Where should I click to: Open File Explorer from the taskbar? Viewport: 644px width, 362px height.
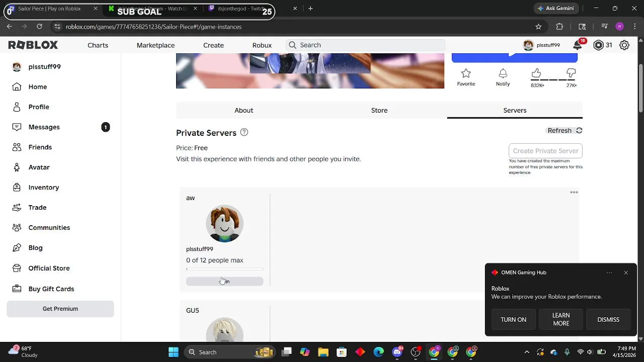(x=323, y=352)
